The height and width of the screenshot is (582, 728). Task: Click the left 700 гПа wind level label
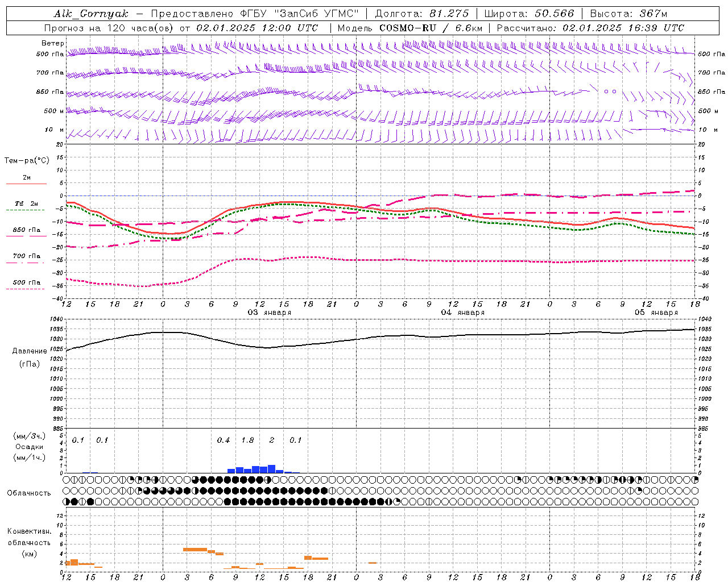[50, 73]
